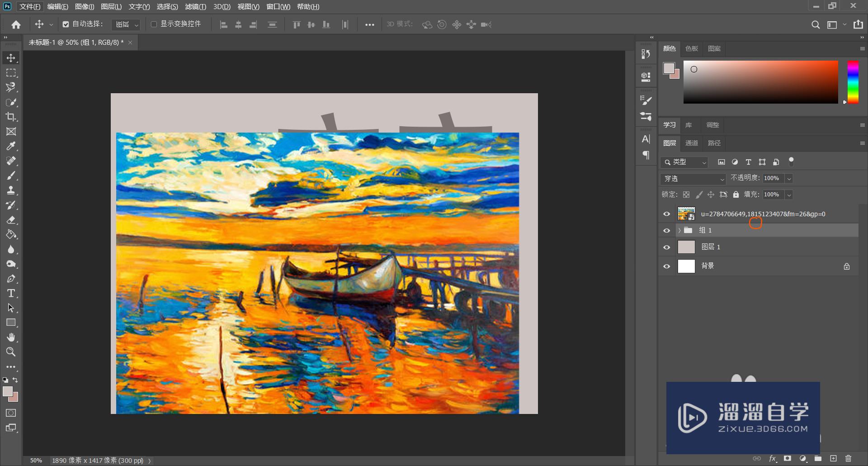This screenshot has width=868, height=466.
Task: Select the Crop tool
Action: pos(11,117)
